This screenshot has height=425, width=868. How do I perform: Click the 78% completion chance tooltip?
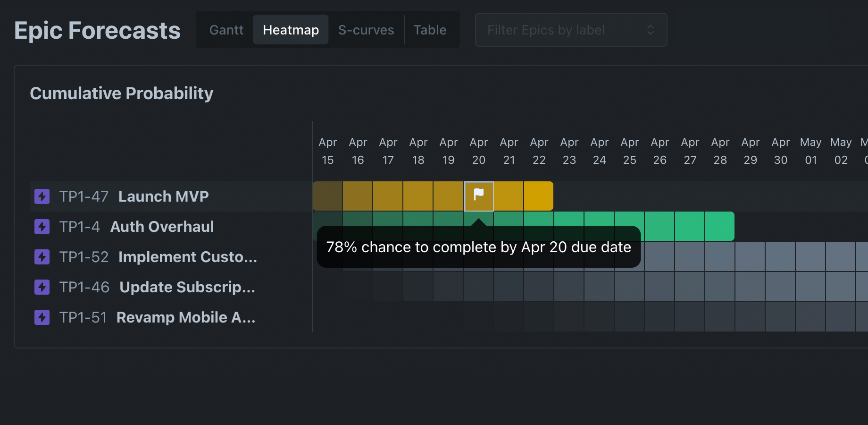pyautogui.click(x=478, y=246)
